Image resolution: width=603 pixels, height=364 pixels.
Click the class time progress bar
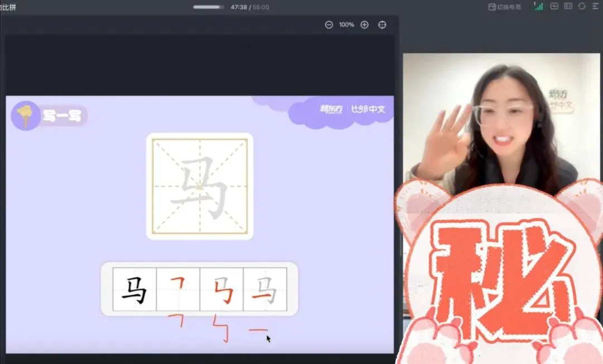(x=208, y=7)
